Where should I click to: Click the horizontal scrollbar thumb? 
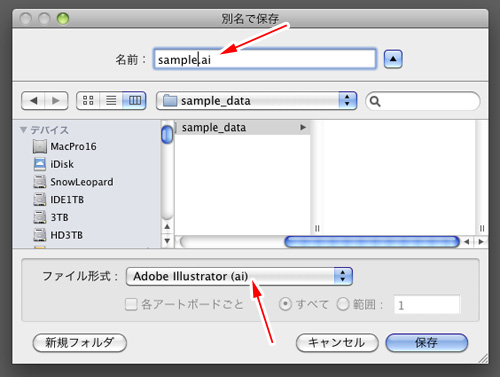pos(372,242)
